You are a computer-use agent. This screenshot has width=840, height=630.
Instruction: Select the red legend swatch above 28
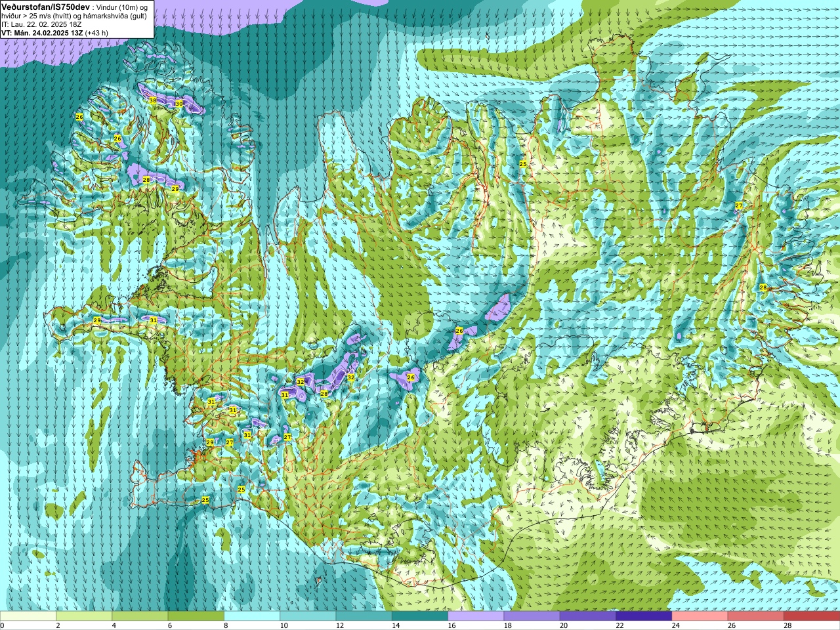coord(812,616)
